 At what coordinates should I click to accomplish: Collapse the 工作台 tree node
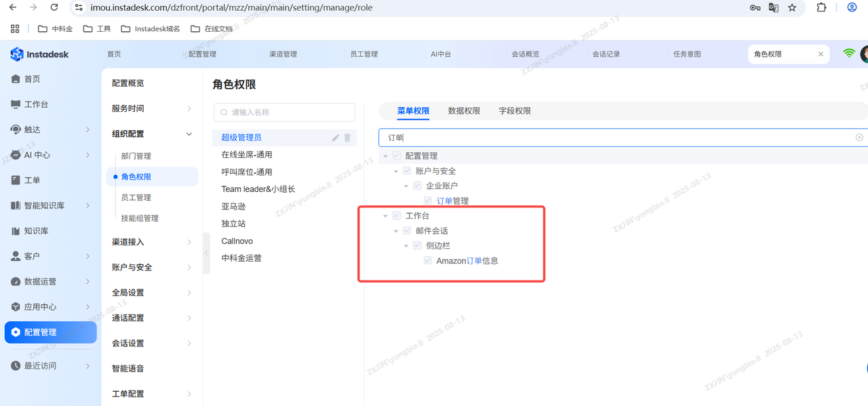coord(386,216)
